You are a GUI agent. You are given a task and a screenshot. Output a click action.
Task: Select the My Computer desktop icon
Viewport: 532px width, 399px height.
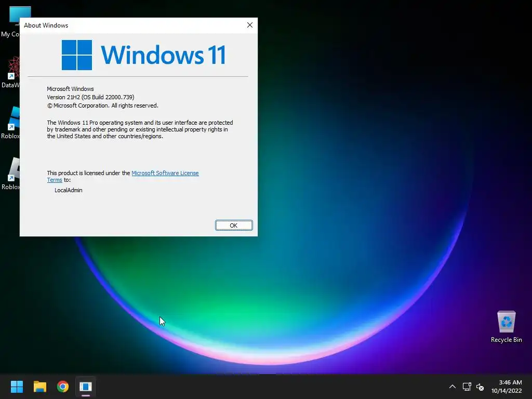(10, 22)
